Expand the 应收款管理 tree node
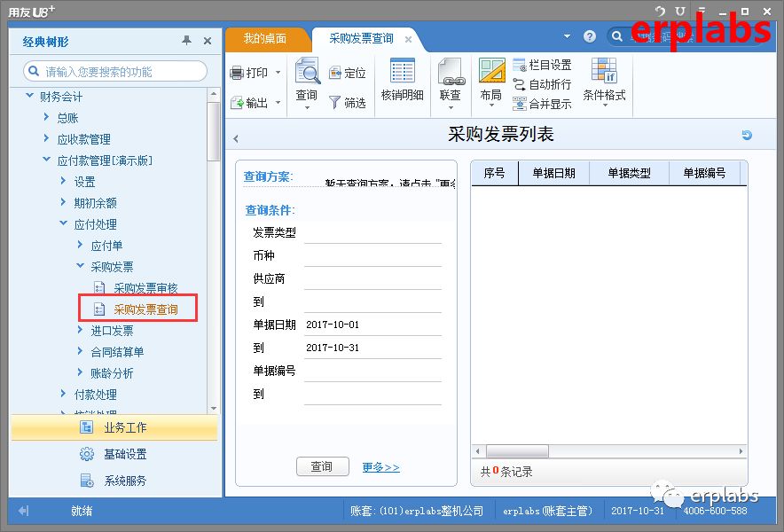 pos(46,138)
